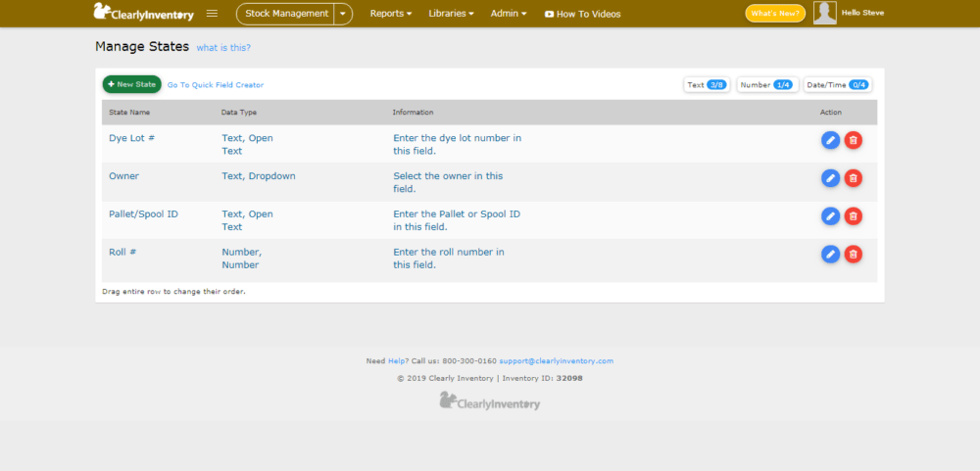Delete the Owner state

pos(854,178)
